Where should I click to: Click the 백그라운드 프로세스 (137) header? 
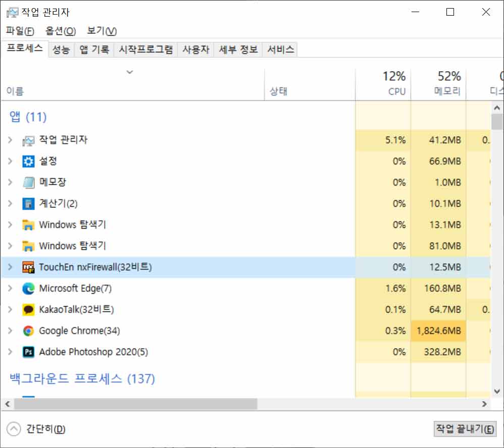pyautogui.click(x=82, y=379)
